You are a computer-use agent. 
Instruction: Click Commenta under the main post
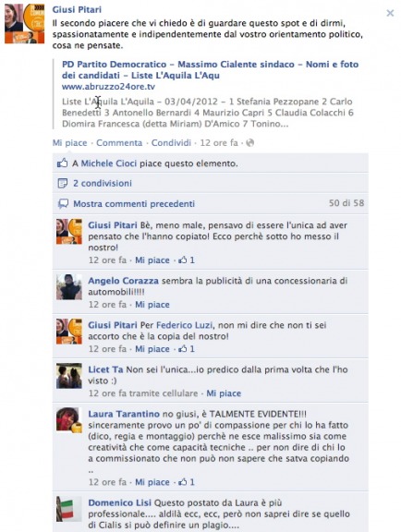pos(119,143)
